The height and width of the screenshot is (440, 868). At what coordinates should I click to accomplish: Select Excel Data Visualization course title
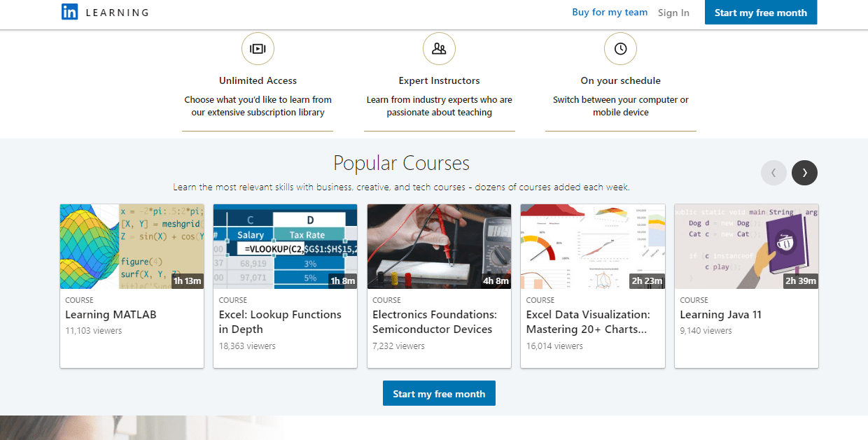588,322
